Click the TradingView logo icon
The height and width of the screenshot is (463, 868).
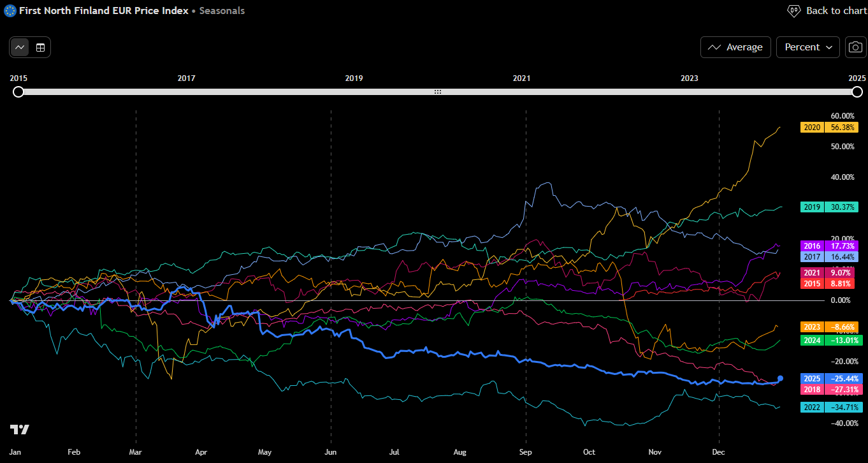click(20, 429)
